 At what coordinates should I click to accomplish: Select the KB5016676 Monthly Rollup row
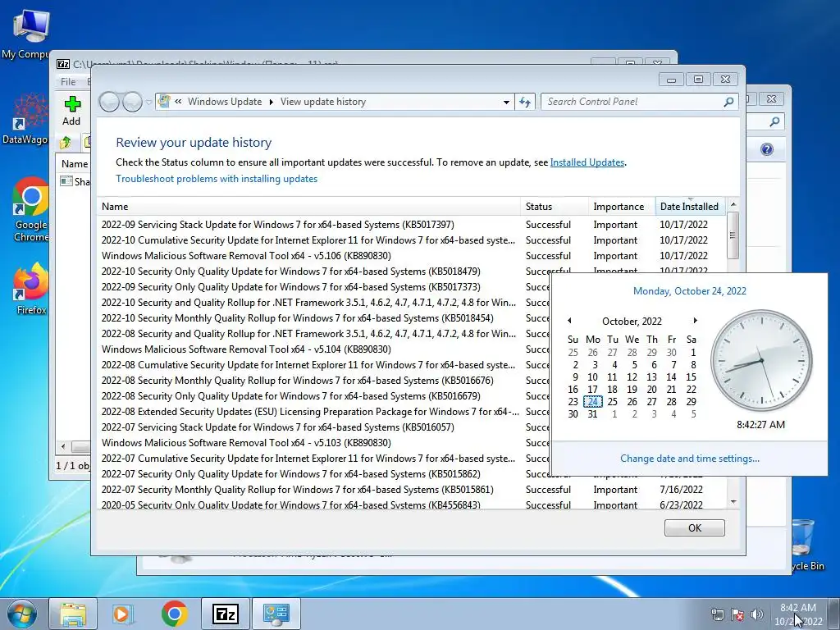point(325,381)
